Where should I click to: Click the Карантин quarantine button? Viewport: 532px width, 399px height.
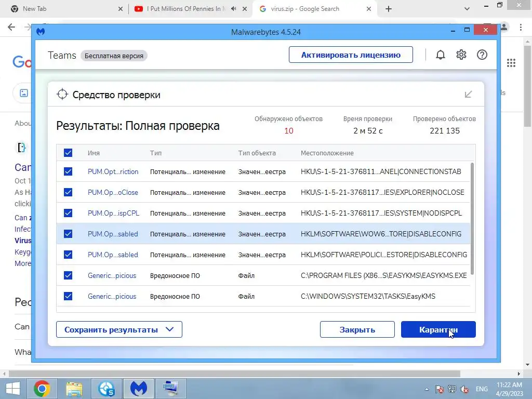click(x=438, y=329)
